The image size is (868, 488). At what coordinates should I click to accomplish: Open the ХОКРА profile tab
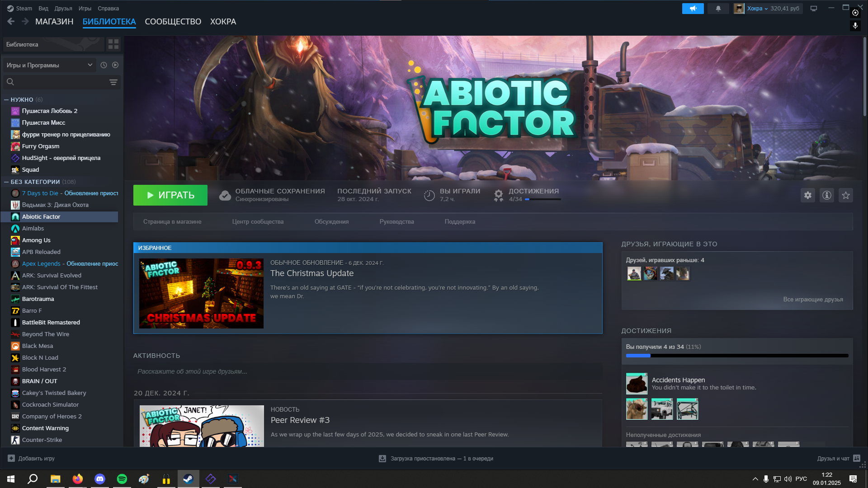coord(223,22)
